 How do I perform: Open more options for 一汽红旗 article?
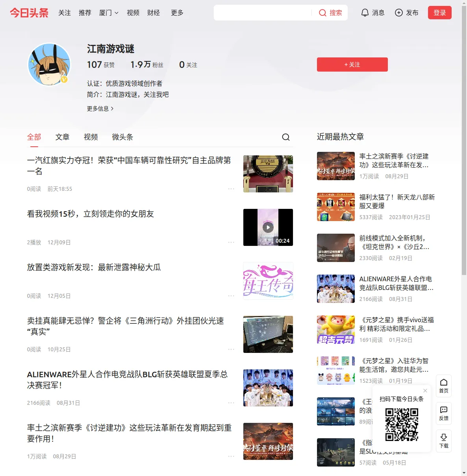click(231, 189)
